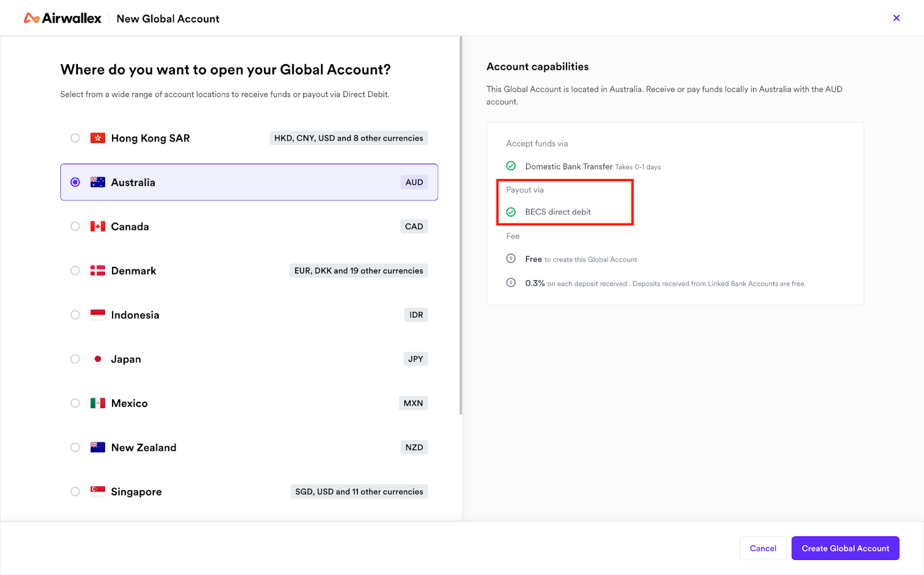Click the Australia flag icon

pos(98,182)
